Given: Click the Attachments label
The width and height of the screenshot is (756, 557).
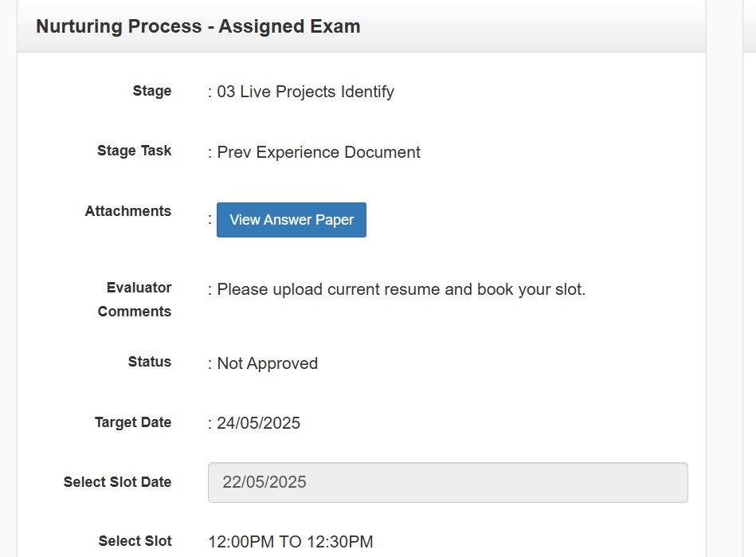Looking at the screenshot, I should click(127, 211).
